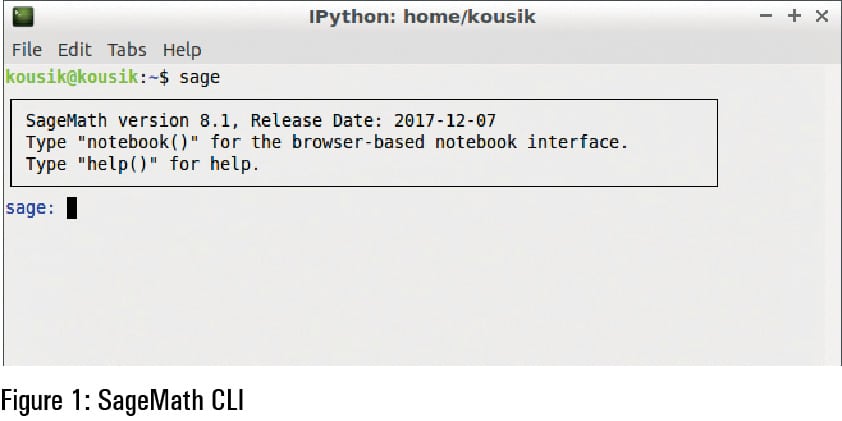Click the 'browser-based notebook interface' text
This screenshot has height=421, width=842.
click(460, 142)
